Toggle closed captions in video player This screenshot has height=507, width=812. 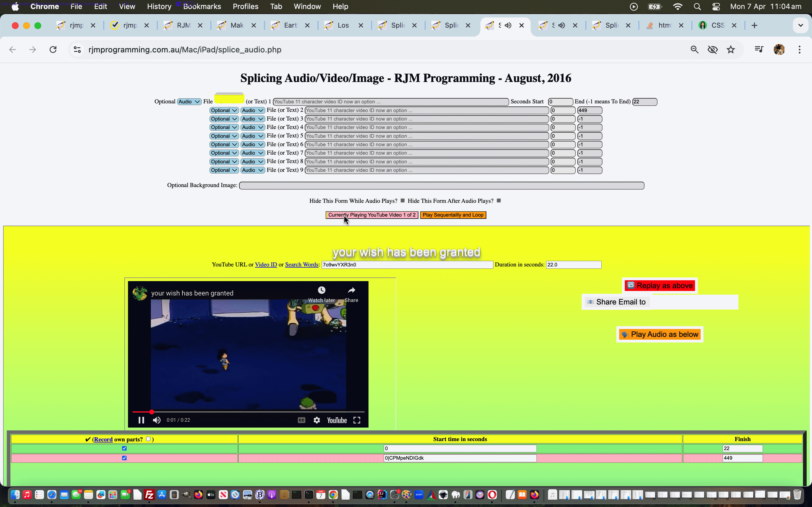301,420
